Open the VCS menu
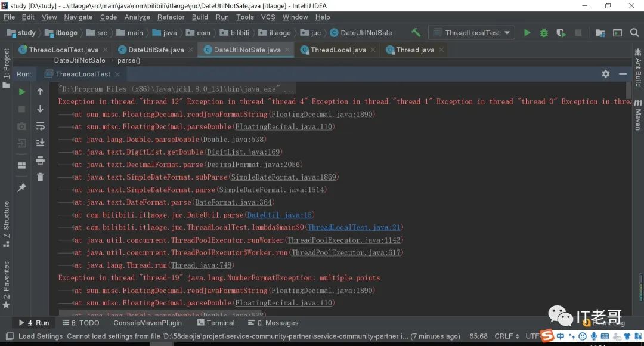 click(x=268, y=17)
